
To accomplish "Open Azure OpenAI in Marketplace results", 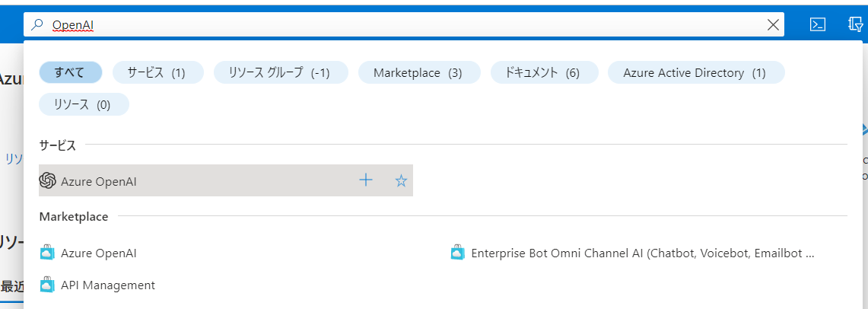I will point(99,253).
